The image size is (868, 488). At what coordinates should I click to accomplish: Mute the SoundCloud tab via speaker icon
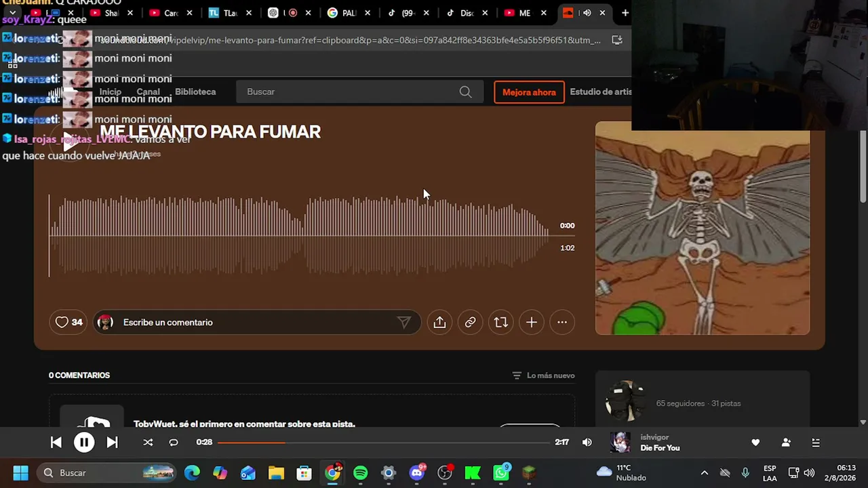pos(587,13)
